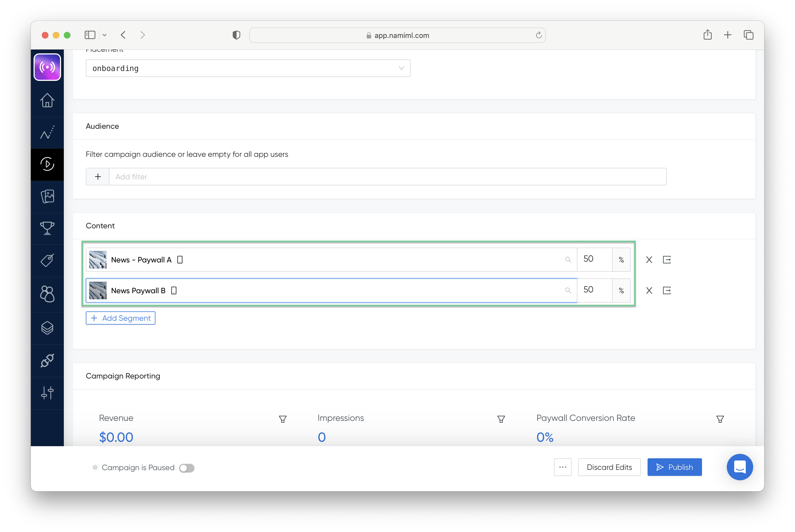Open the Revenue filter funnel
This screenshot has height=532, width=795.
click(x=282, y=419)
